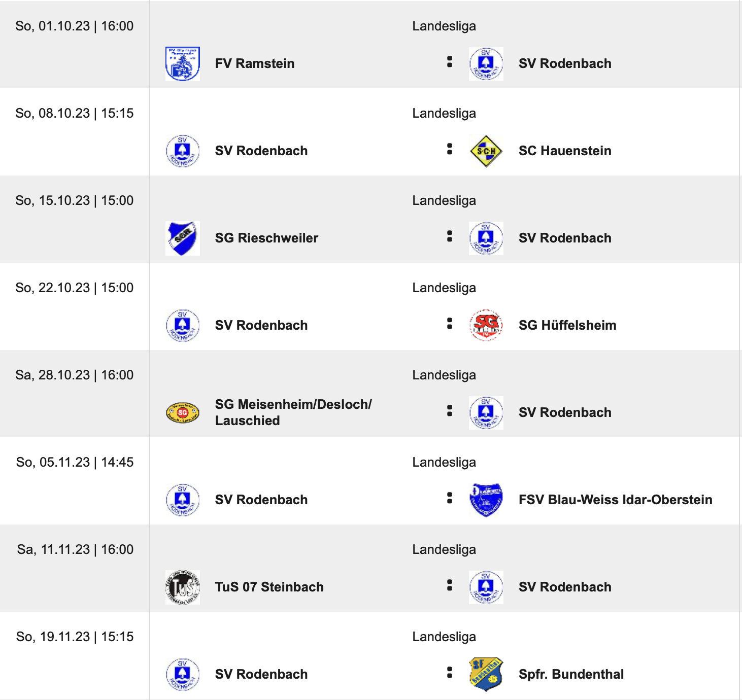Image resolution: width=742 pixels, height=700 pixels.
Task: Click the SG Hüffelsheim team logo
Action: 486,326
